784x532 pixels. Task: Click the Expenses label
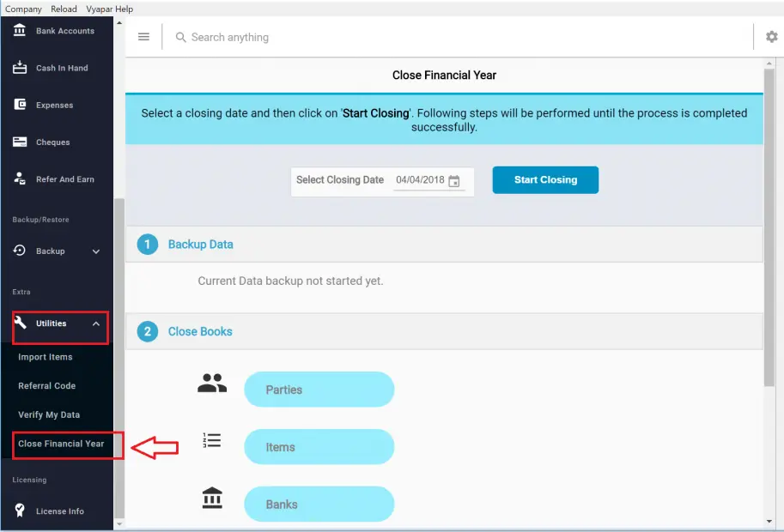[54, 105]
